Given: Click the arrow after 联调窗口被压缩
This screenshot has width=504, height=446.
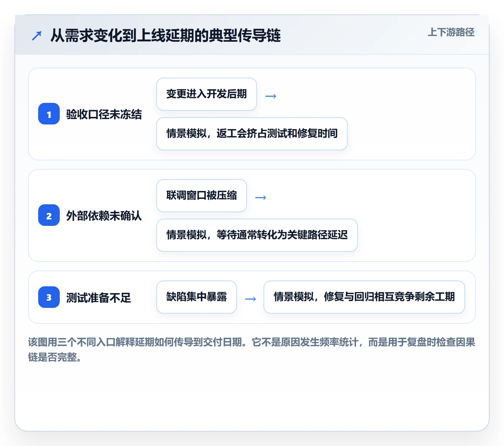Looking at the screenshot, I should 261,197.
